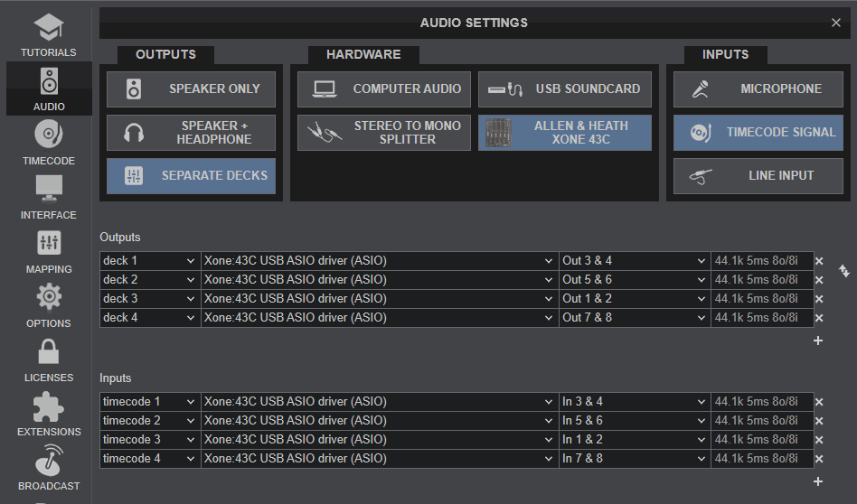This screenshot has width=857, height=504.
Task: Expand the timecode 3 input dropdown
Action: pos(149,440)
